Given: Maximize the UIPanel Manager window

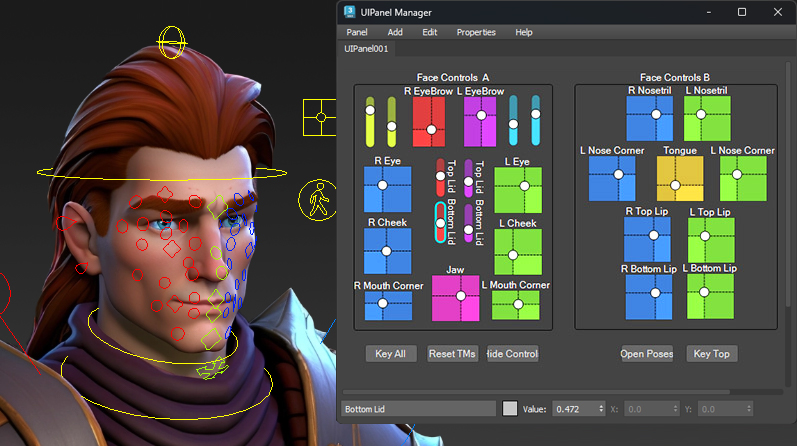Looking at the screenshot, I should [742, 12].
